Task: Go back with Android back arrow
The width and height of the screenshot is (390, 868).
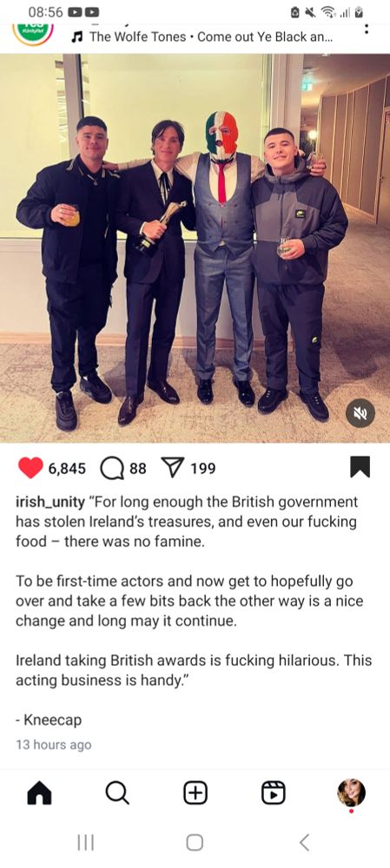Action: coord(304,843)
